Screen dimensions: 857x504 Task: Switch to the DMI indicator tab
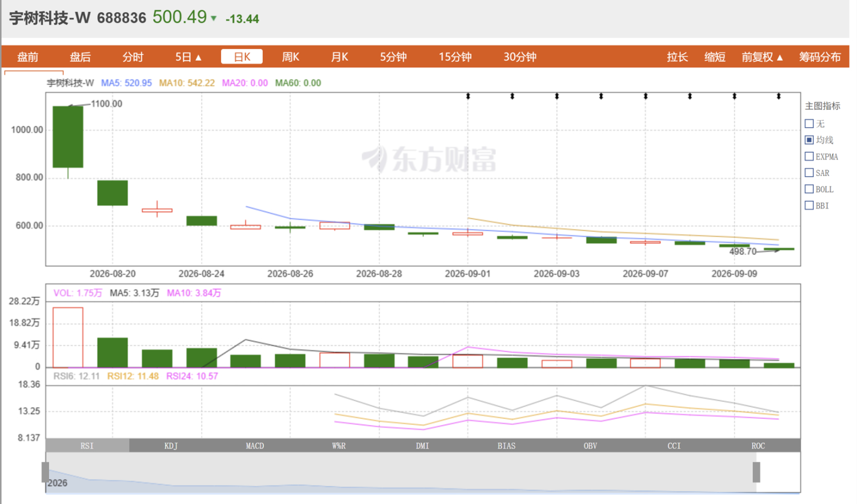tap(422, 446)
